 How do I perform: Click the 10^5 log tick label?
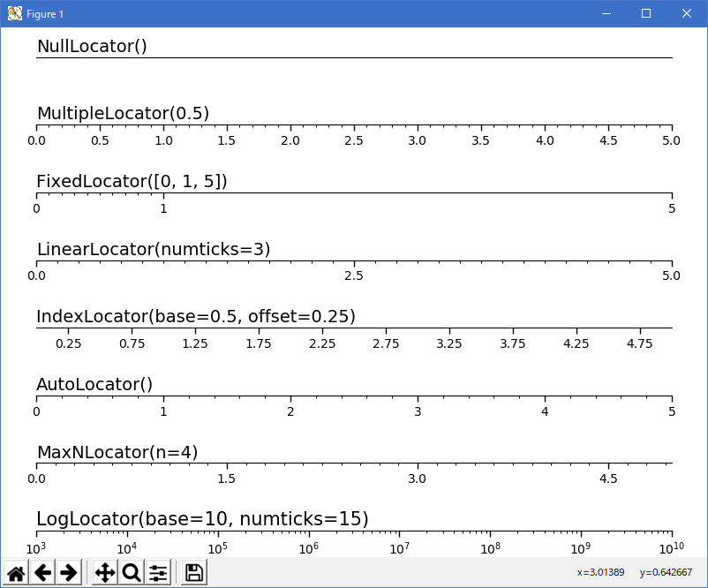coord(218,548)
